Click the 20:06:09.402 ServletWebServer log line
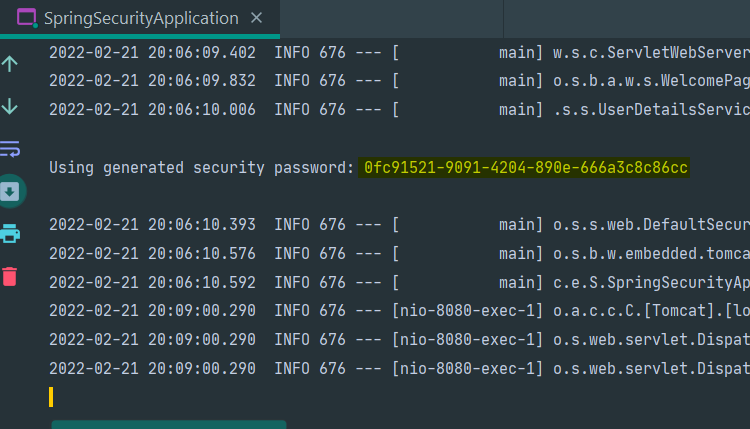 point(400,53)
